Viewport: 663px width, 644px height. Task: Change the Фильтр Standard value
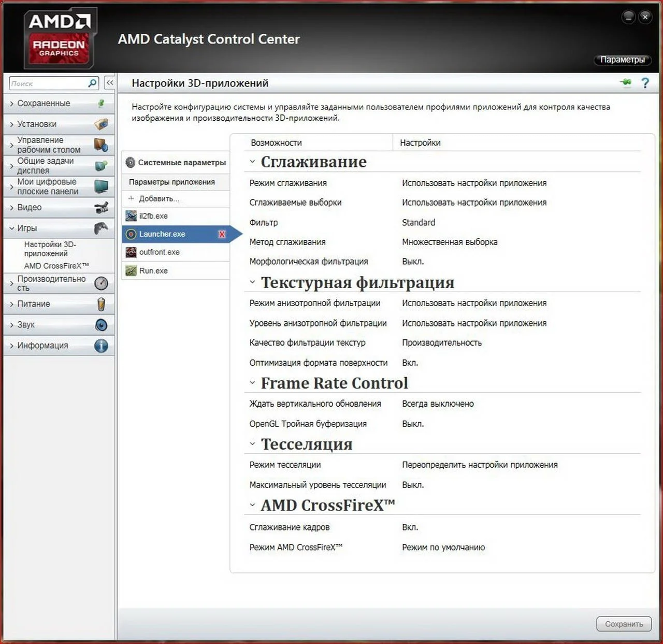(x=419, y=222)
